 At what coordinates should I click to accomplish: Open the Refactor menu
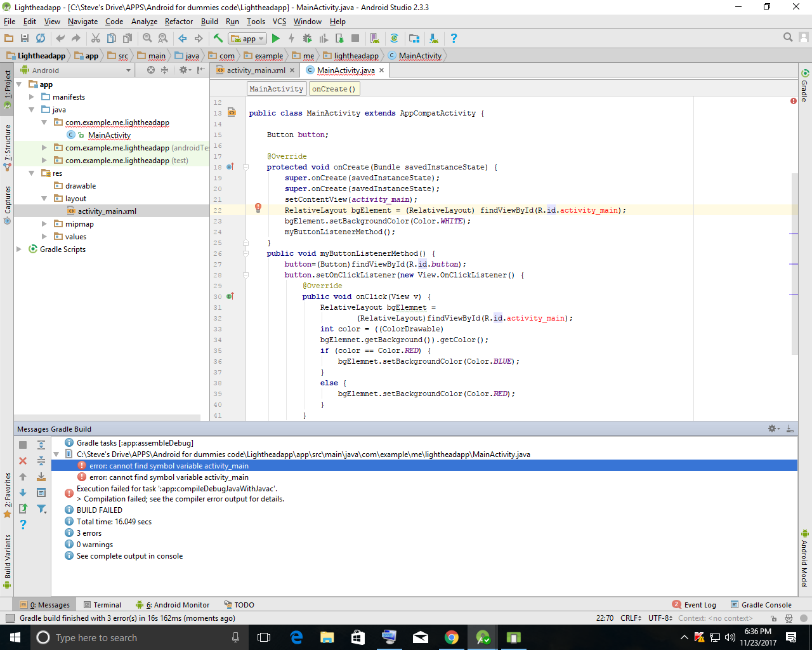click(178, 22)
